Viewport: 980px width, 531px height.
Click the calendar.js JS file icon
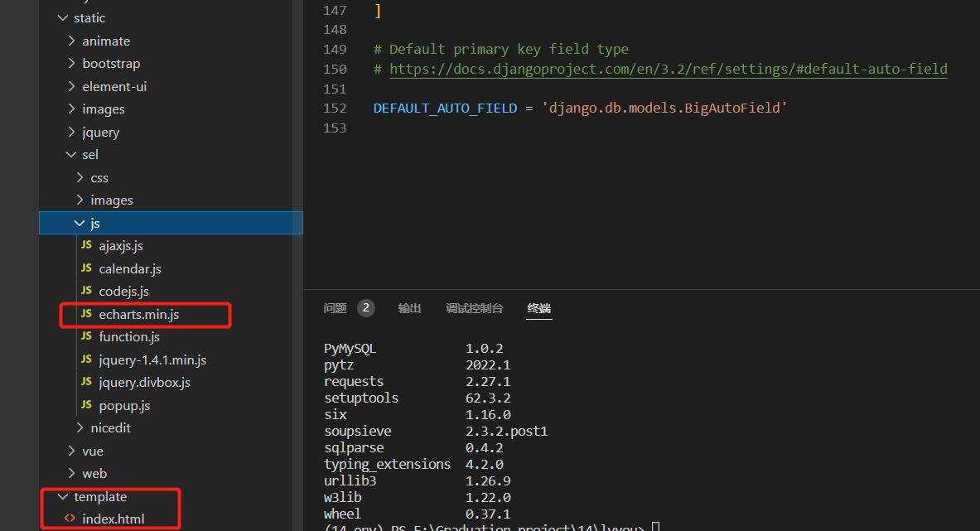[86, 268]
